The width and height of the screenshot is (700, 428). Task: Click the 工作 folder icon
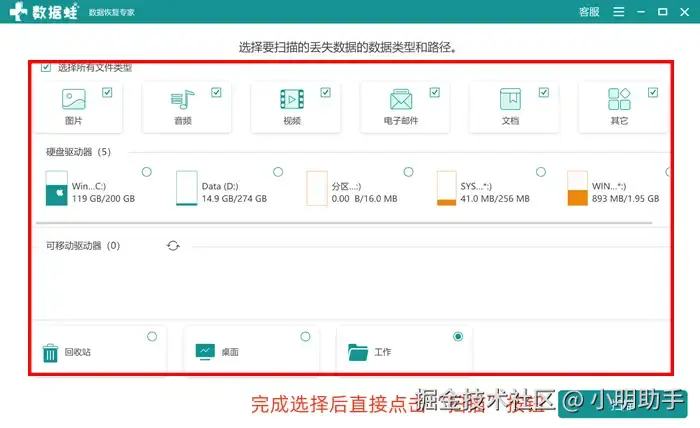(358, 352)
